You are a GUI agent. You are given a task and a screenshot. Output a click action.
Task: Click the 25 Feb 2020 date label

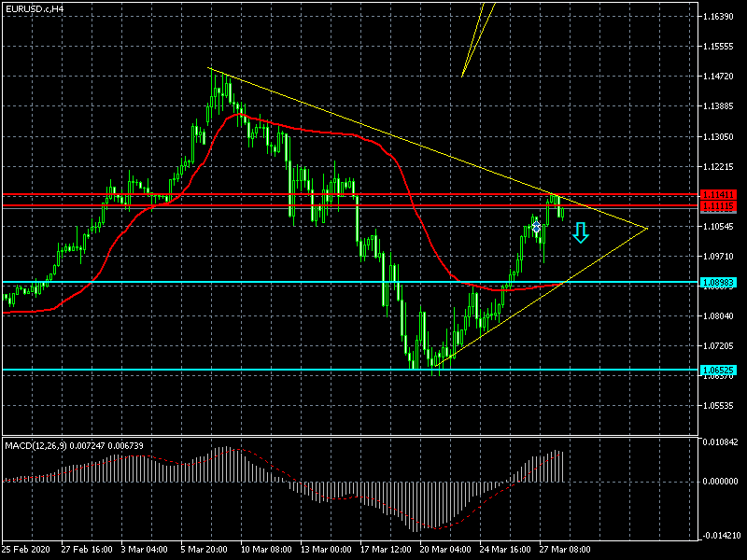click(x=25, y=549)
